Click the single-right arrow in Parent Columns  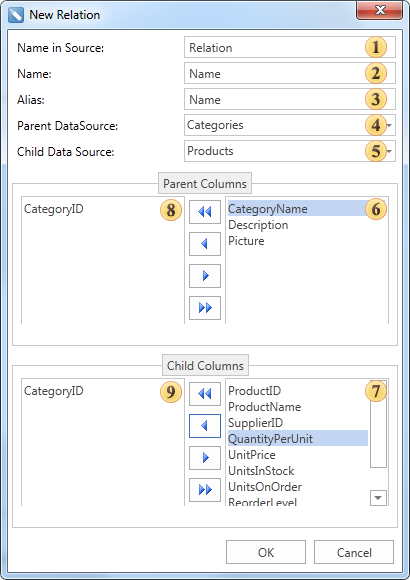coord(205,276)
